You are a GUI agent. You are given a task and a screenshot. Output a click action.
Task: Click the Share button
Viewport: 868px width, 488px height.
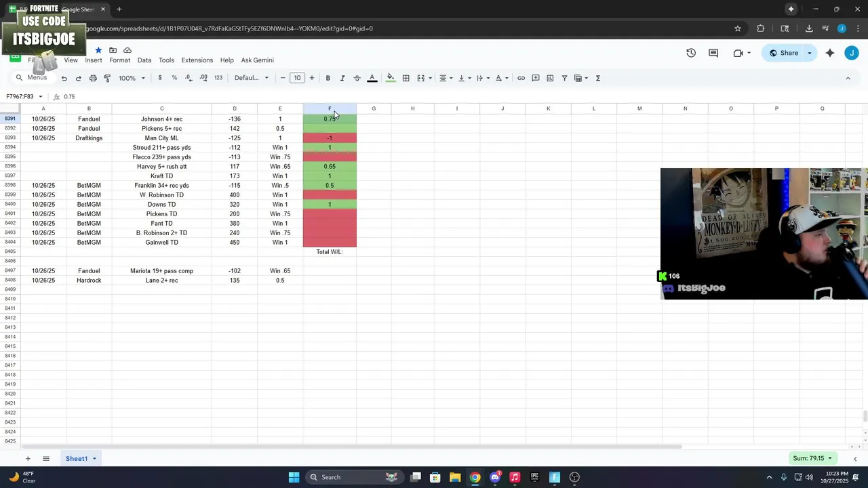pyautogui.click(x=783, y=53)
